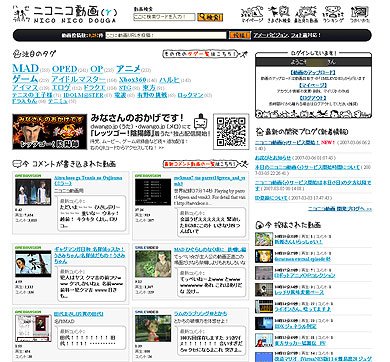Open the 'episode 05' posted video link
390x362 pixels.
pos(302,259)
